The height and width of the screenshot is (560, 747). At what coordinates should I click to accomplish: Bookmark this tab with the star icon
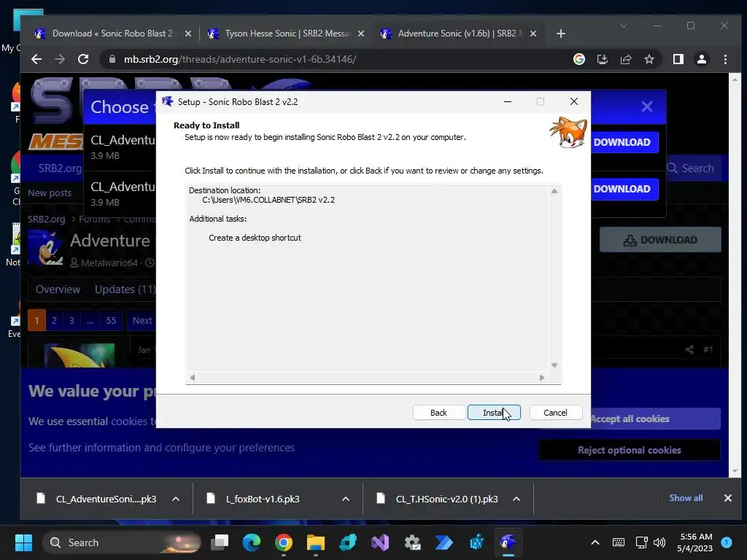(x=649, y=59)
